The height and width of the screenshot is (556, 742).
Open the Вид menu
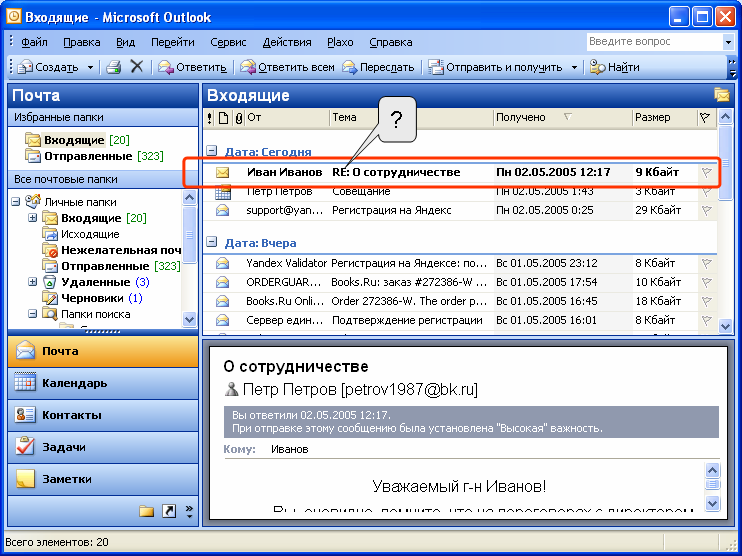point(125,42)
